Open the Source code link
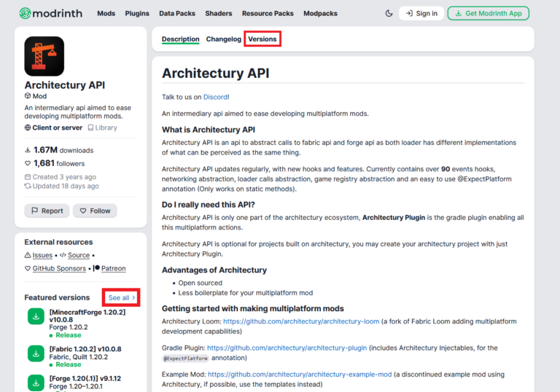 [x=78, y=255]
